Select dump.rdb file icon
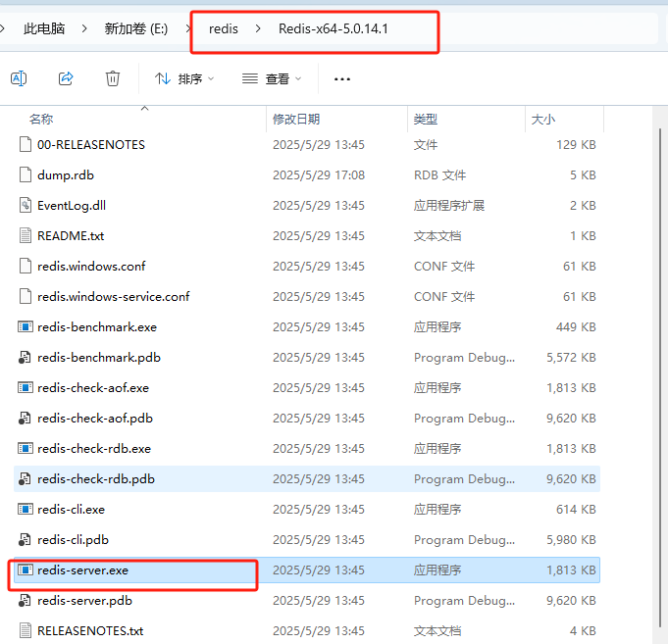 (x=26, y=174)
